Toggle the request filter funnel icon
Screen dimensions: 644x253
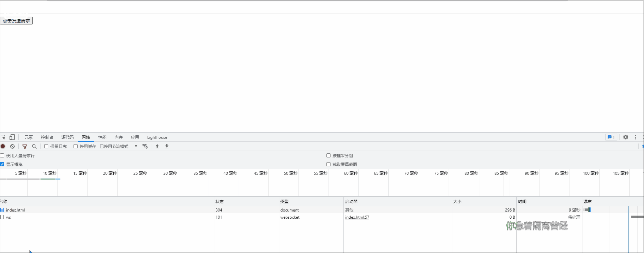(25, 147)
